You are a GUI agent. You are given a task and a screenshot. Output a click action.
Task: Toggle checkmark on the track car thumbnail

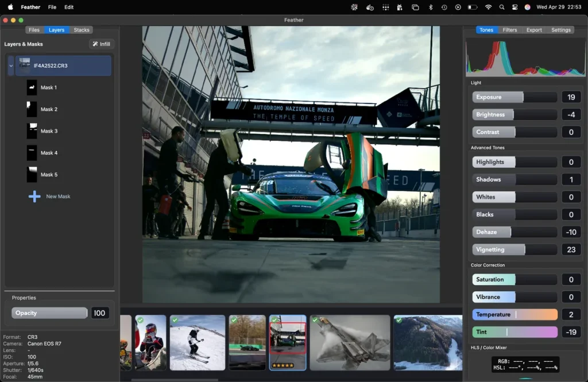click(x=234, y=320)
